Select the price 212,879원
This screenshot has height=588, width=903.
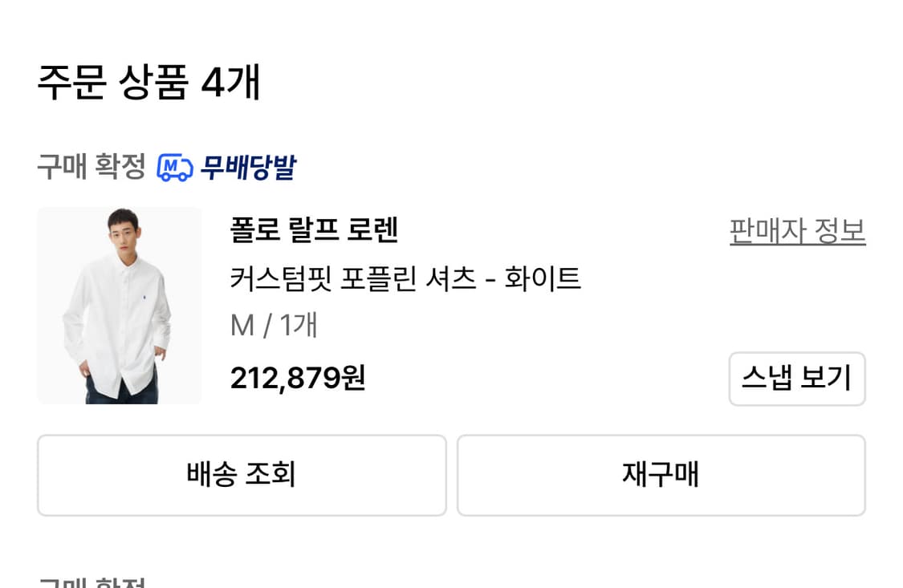click(297, 377)
